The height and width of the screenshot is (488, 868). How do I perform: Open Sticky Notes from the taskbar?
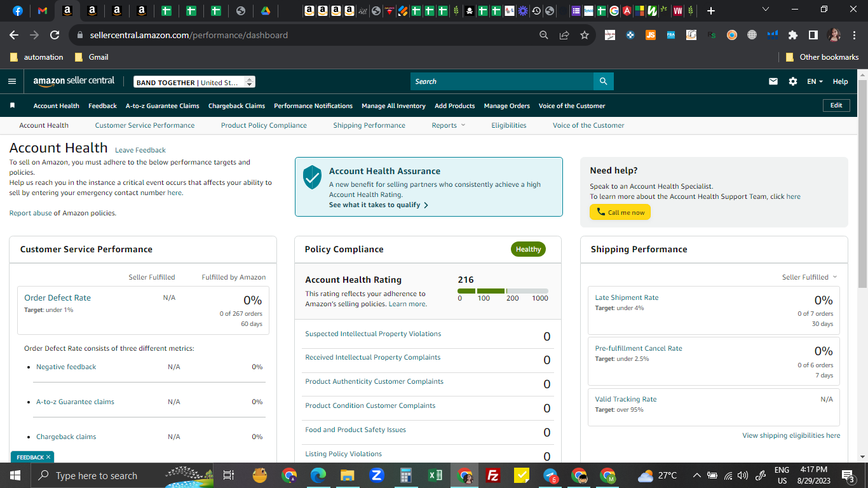[x=521, y=475]
